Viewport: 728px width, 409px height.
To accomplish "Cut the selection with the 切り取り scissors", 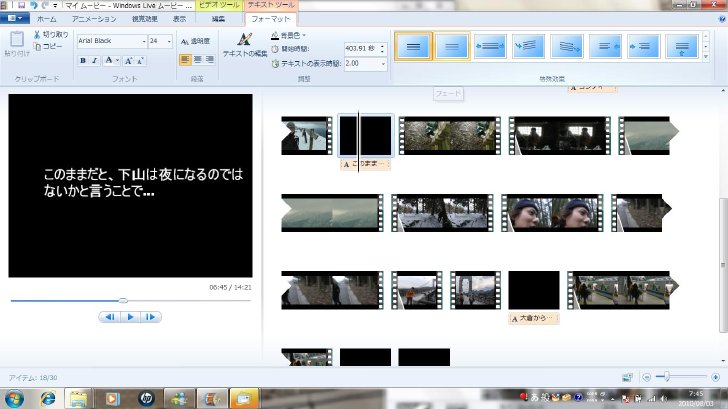I will click(x=51, y=34).
